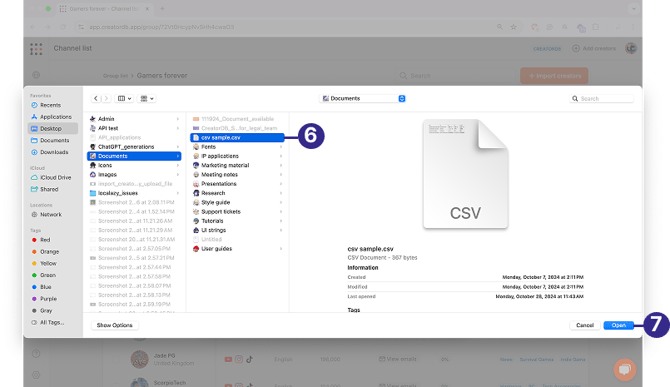Open a new browser tab with plus
The height and width of the screenshot is (387, 670).
(162, 9)
